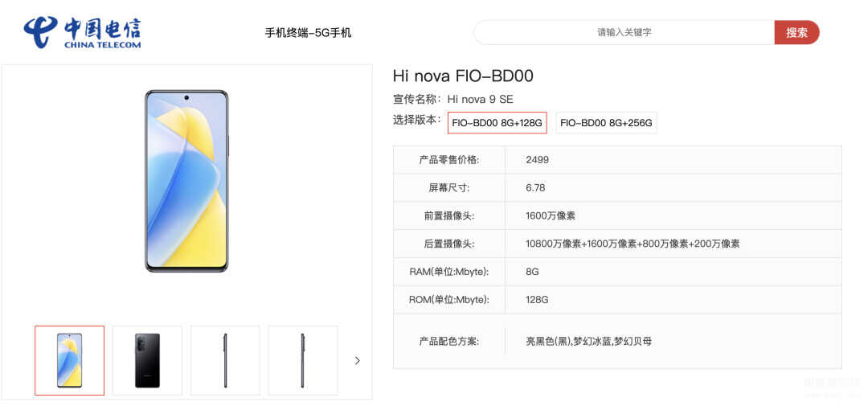868x406 pixels.
Task: Select the FIO-BD00 8G+128G version
Action: tap(497, 123)
